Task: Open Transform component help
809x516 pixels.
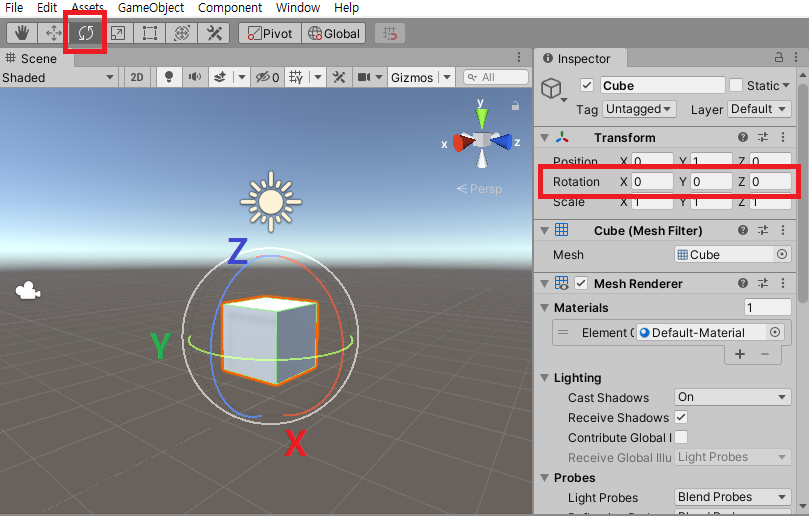Action: [742, 137]
